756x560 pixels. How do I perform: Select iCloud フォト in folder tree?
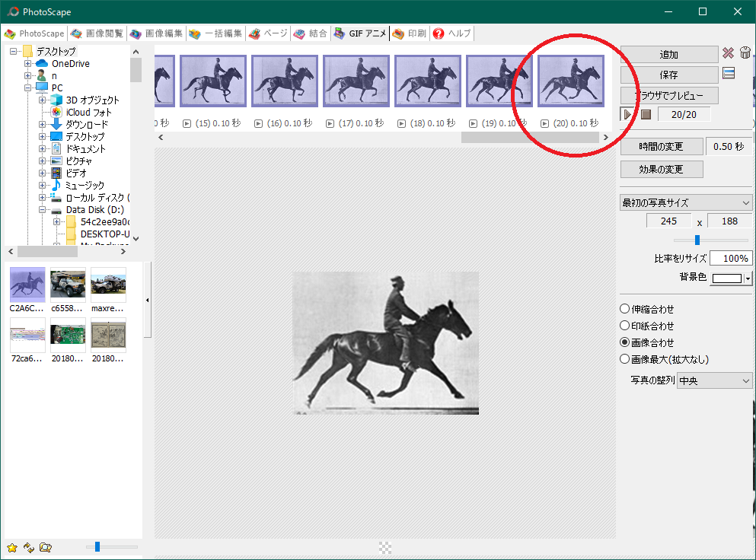coord(89,113)
